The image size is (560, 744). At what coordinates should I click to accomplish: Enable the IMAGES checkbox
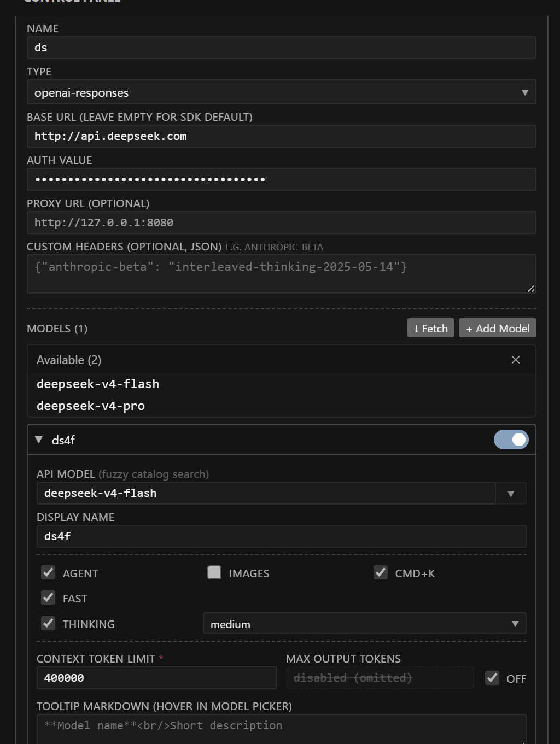click(214, 572)
